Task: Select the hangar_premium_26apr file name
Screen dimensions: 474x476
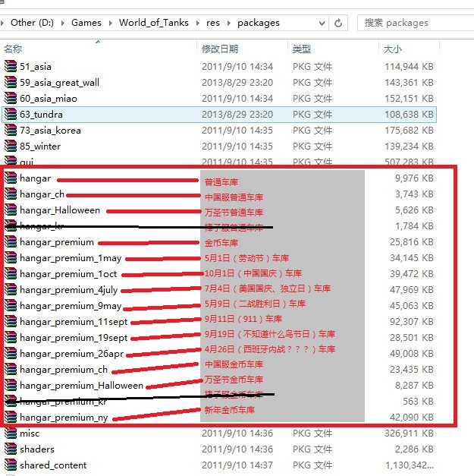Action: click(71, 354)
